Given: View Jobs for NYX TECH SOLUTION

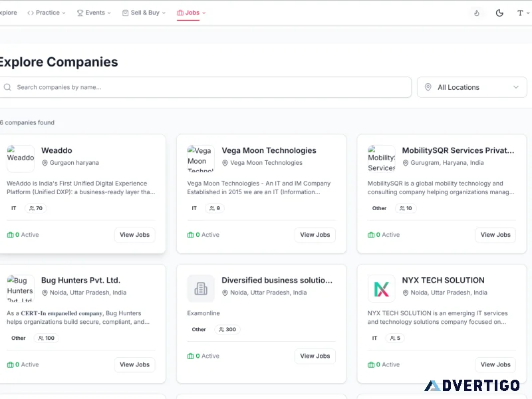Looking at the screenshot, I should 495,364.
